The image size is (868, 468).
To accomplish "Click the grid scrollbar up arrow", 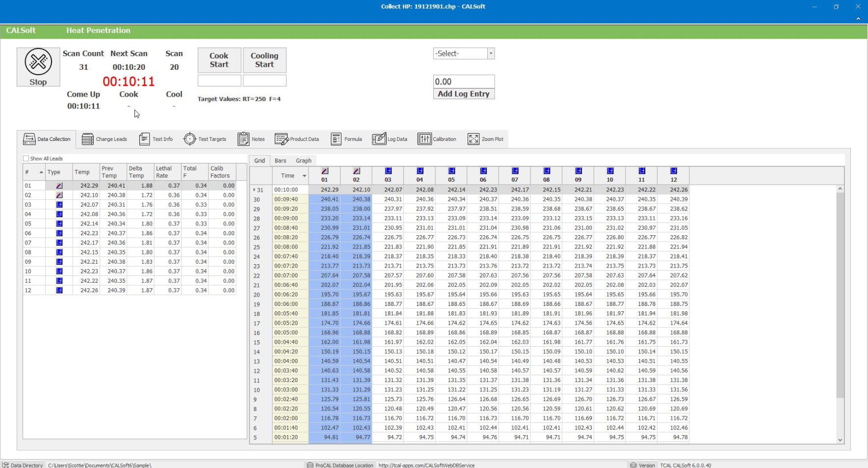I will pos(840,189).
